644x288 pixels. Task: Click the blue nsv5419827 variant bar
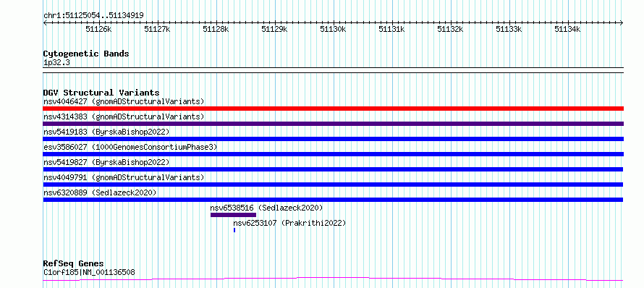(x=333, y=169)
